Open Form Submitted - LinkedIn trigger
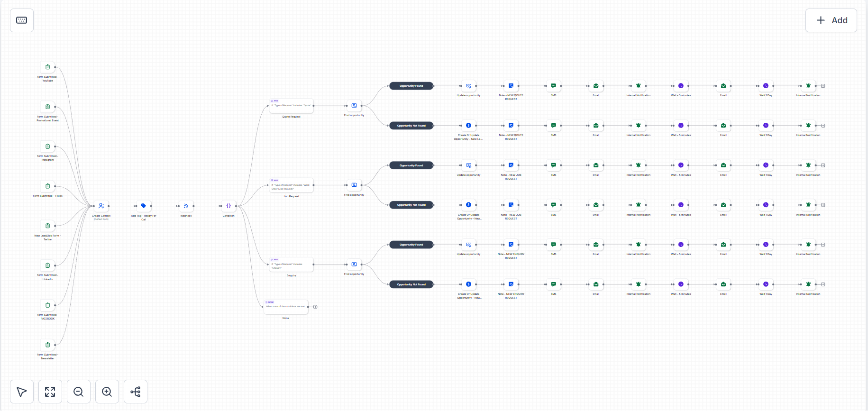 pos(48,265)
